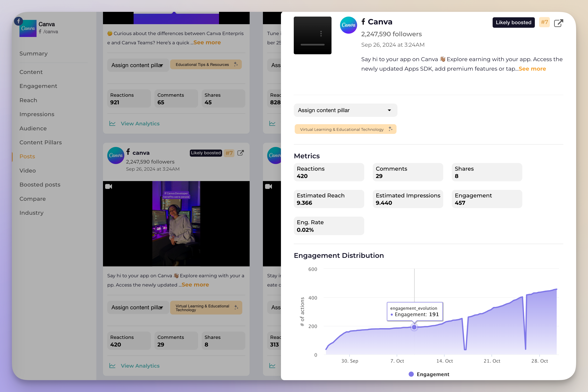Click the Estimated Reach 9.366 metric
Image resolution: width=588 pixels, height=392 pixels.
329,199
